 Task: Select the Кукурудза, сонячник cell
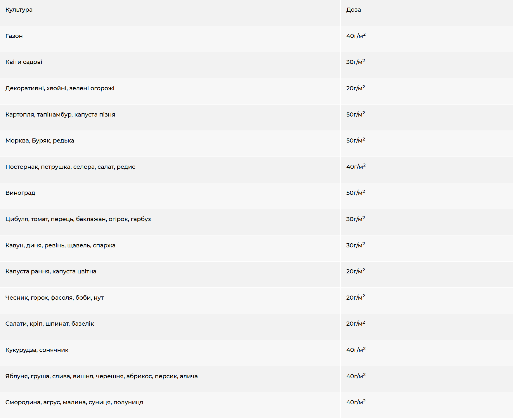[37, 350]
